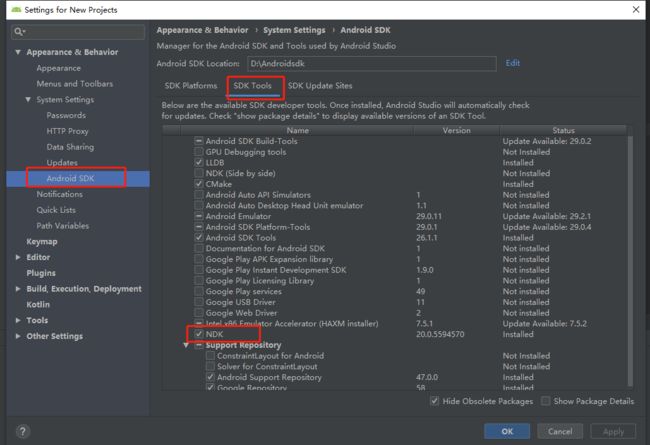Check Google Play services checkbox
The width and height of the screenshot is (650, 445).
tap(199, 291)
